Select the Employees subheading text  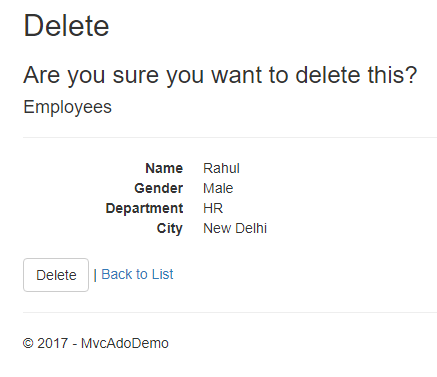[x=67, y=107]
